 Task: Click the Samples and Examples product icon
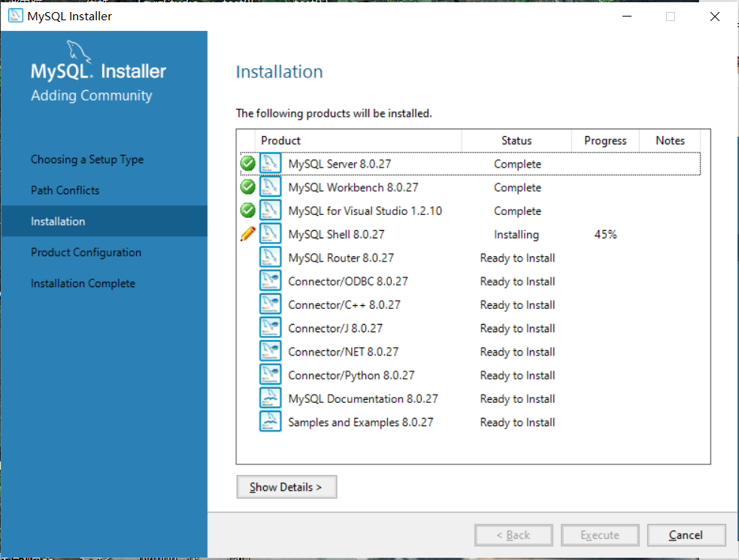(271, 421)
